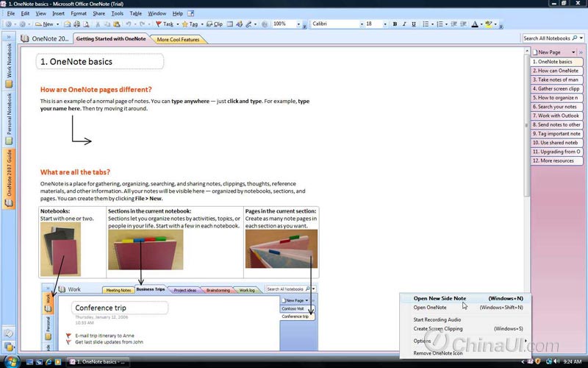This screenshot has width=588, height=368.
Task: Open the zoom 100% dropdown
Action: coord(298,24)
